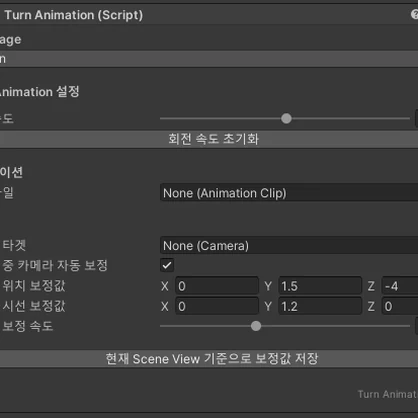Screen dimensions: 418x418
Task: Click the 시선 보정값 label
Action: tap(34, 306)
